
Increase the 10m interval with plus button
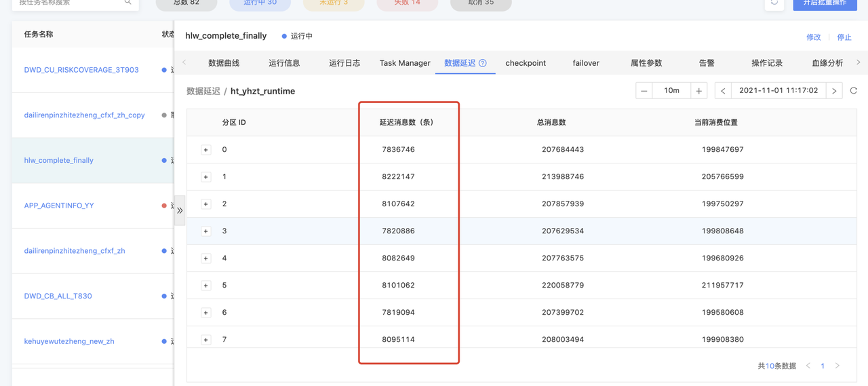(698, 90)
